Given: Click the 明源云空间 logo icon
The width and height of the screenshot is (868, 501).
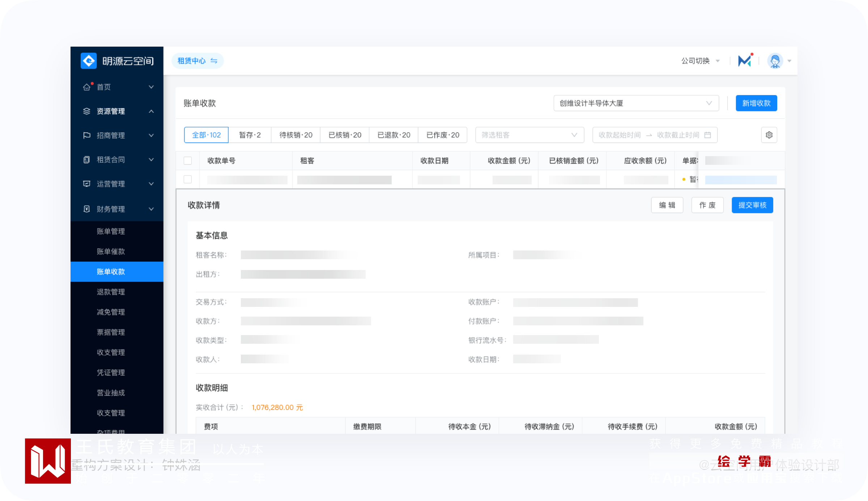Looking at the screenshot, I should point(89,61).
